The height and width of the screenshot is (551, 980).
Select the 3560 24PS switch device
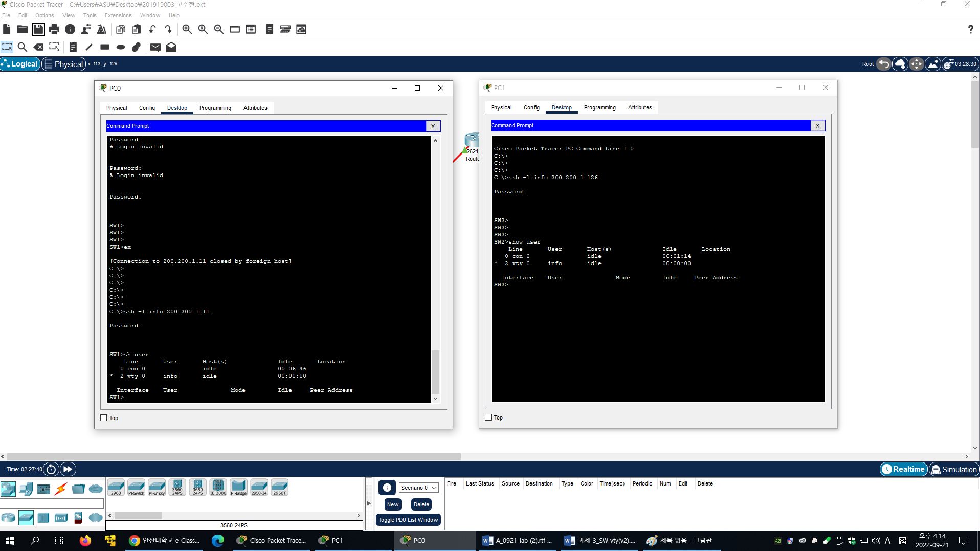click(177, 488)
